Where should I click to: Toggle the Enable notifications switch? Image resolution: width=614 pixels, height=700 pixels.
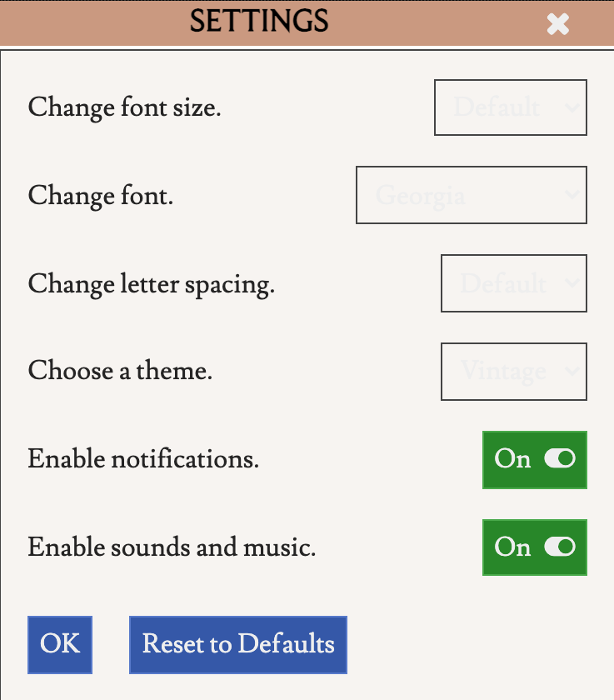[x=535, y=459]
